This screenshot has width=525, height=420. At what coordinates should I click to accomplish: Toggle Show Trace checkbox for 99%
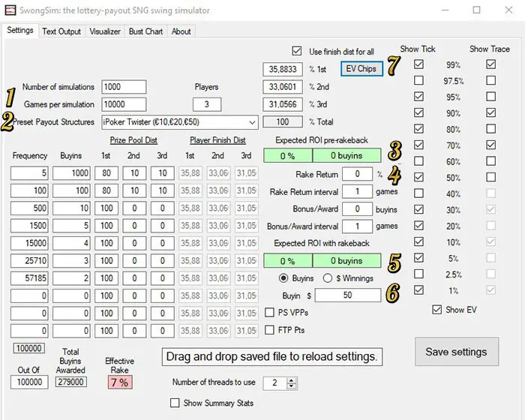pyautogui.click(x=490, y=64)
